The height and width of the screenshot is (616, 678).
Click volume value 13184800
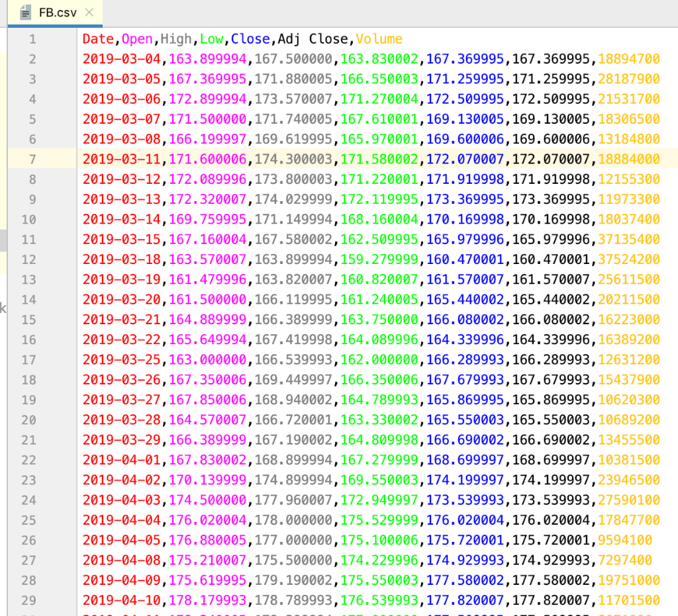629,139
